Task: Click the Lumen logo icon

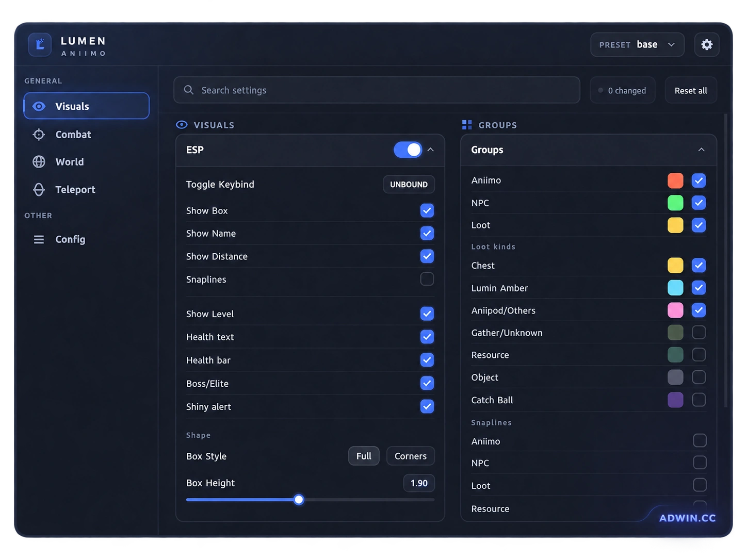Action: pos(40,45)
